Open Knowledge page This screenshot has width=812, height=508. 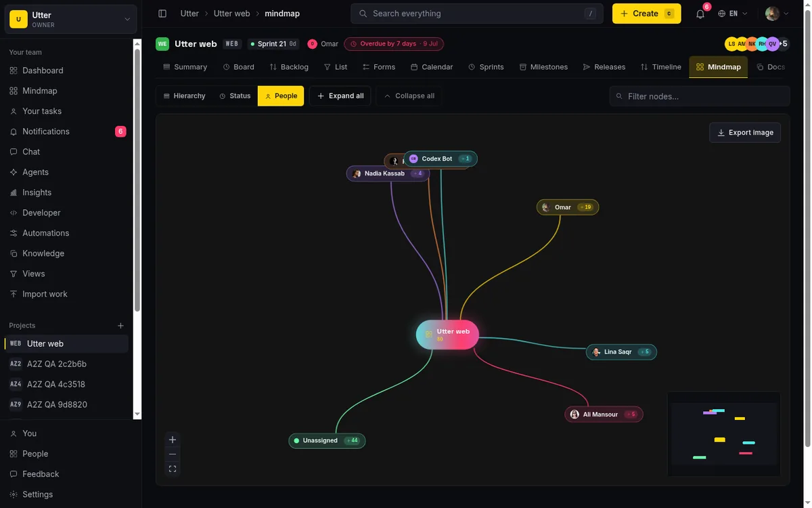coord(68,253)
